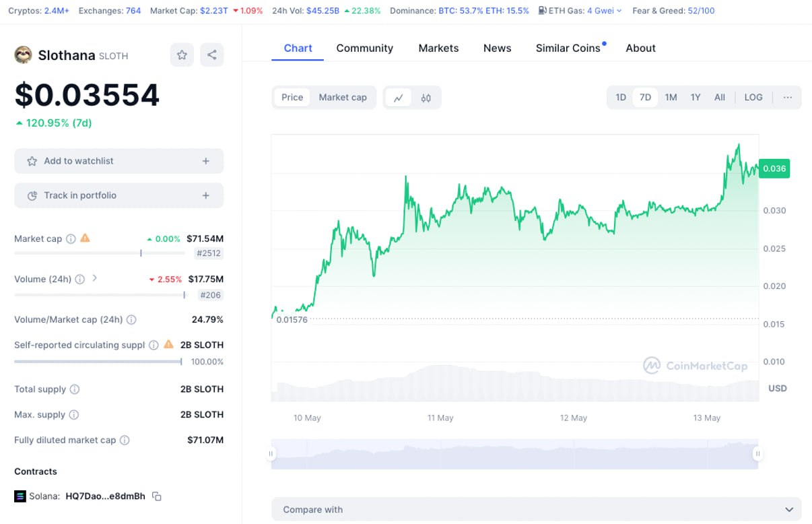Click the 24.79% volume ratio value
This screenshot has height=524, width=812.
207,320
